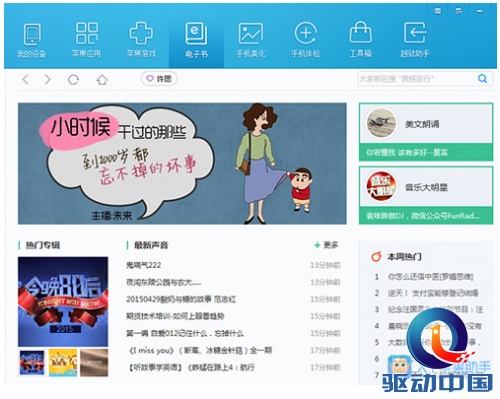Click the 你若懂我 该有多好 caption
Image resolution: width=500 pixels, height=399 pixels.
(x=407, y=153)
